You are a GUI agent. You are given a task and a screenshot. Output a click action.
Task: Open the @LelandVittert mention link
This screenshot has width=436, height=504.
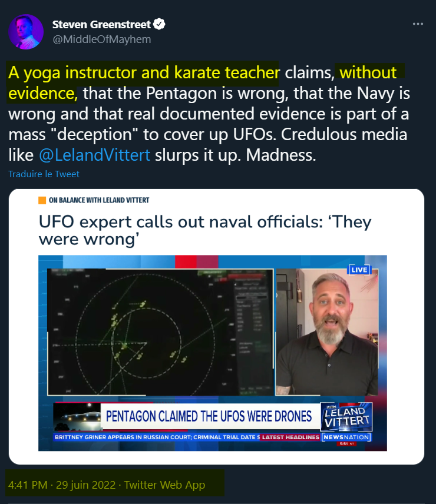coord(94,155)
